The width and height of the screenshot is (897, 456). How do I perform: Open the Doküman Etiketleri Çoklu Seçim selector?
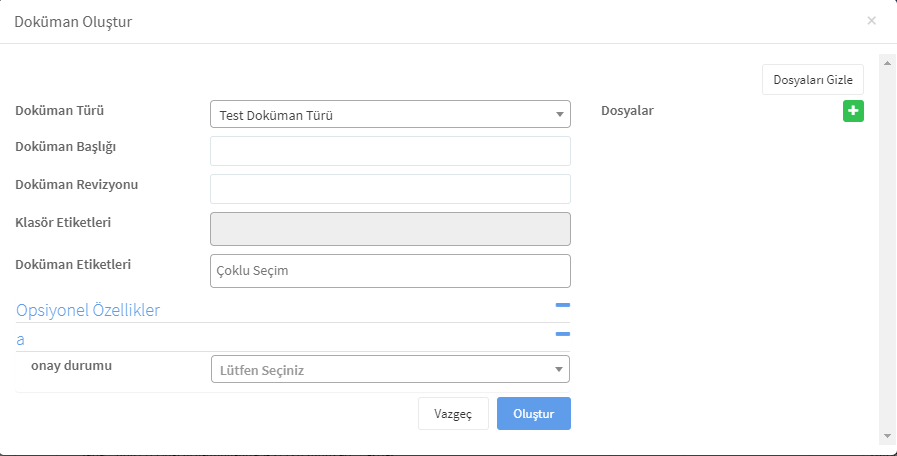390,271
